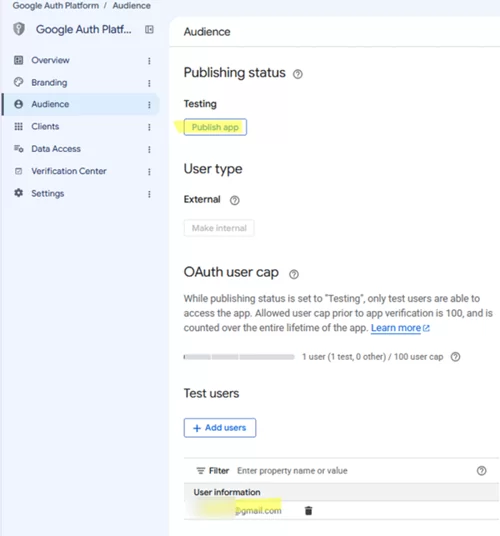Open the three-dot menu for Verification Center
This screenshot has height=536, width=500.
pos(149,172)
